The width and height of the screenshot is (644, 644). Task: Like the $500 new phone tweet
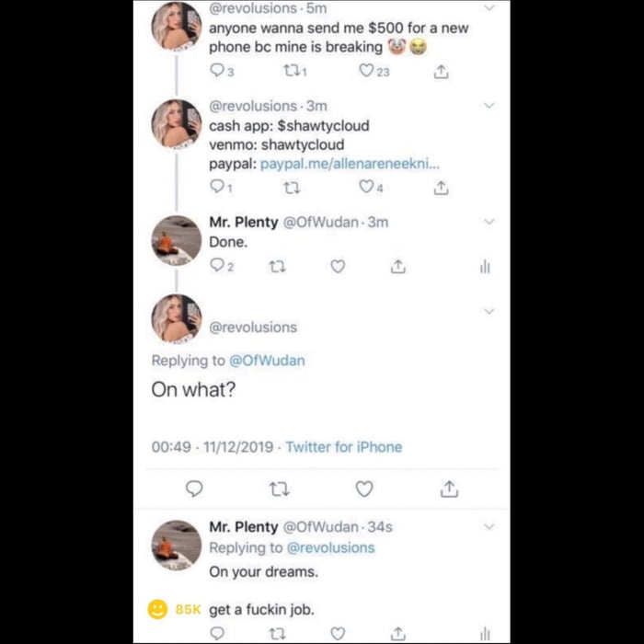click(x=367, y=71)
